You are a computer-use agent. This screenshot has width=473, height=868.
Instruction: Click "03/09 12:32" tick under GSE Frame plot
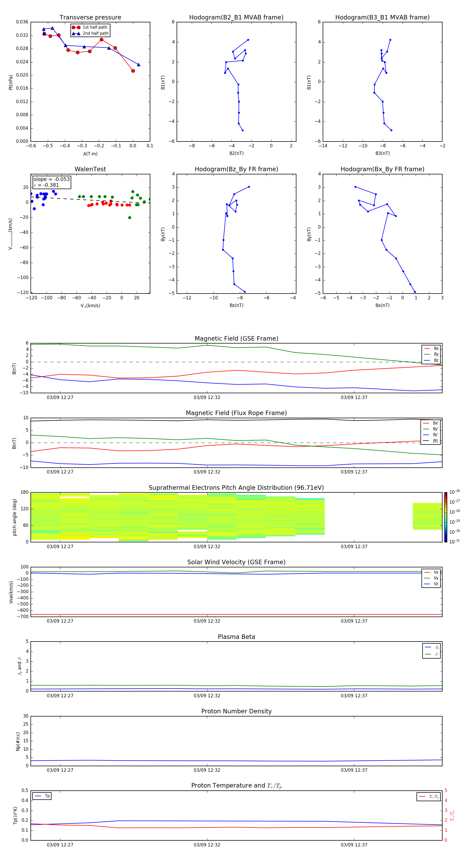207,398
